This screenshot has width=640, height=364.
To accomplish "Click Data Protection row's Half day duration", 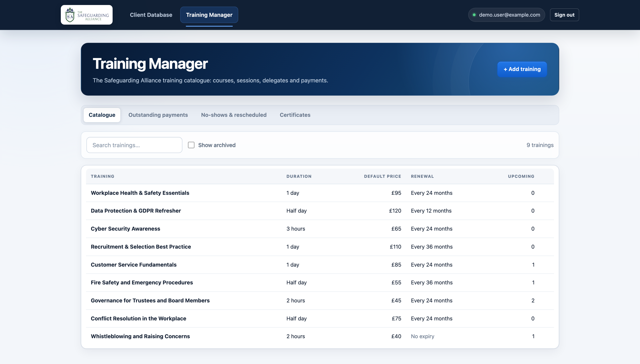I will pyautogui.click(x=296, y=211).
